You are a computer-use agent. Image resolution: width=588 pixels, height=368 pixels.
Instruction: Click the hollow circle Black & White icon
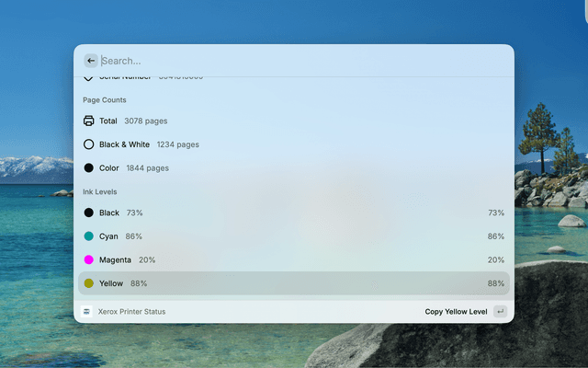coord(89,144)
